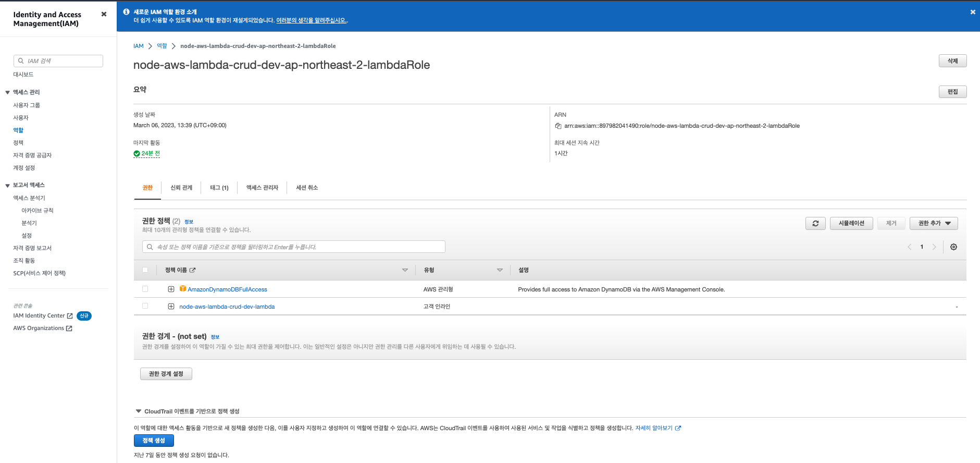The image size is (980, 463).
Task: Open credential report in sidebar
Action: coord(32,248)
